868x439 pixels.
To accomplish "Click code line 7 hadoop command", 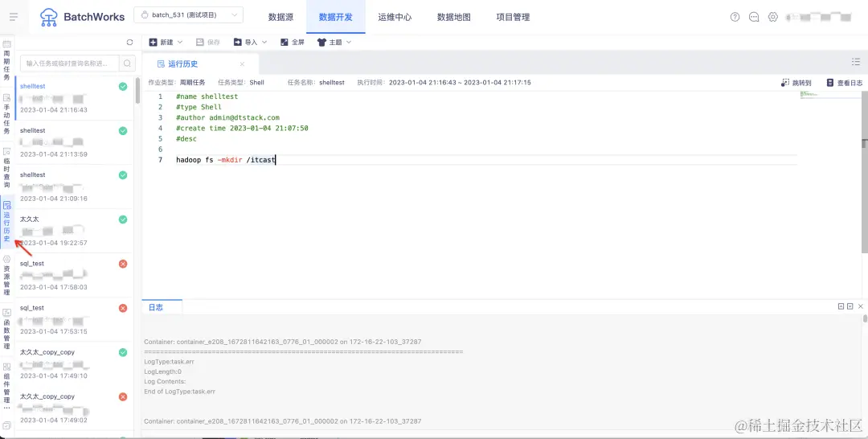I will point(226,160).
